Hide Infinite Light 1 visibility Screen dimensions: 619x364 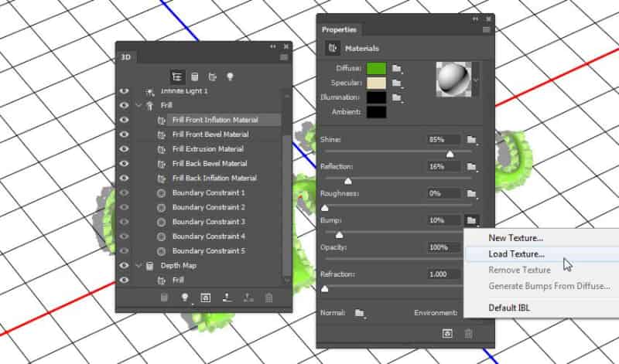point(124,91)
